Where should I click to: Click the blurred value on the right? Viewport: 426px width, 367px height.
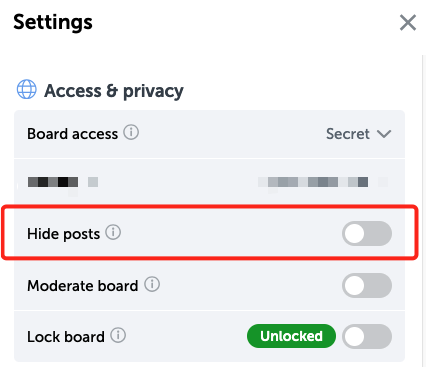pos(323,182)
